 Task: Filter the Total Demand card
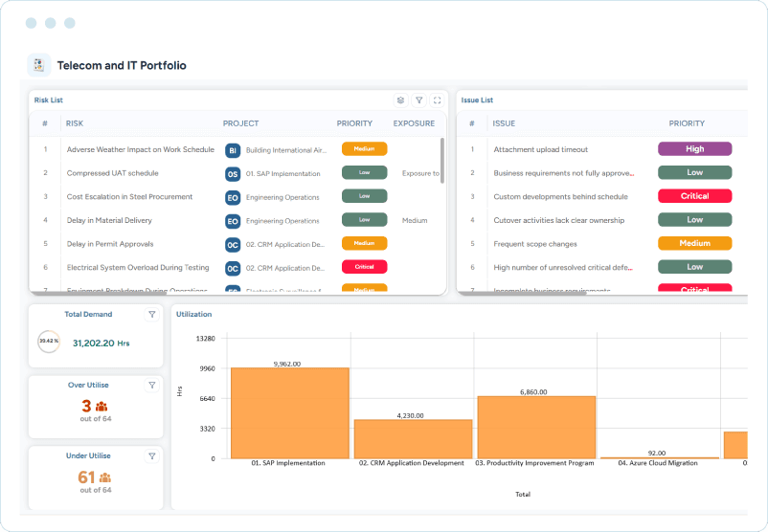152,314
